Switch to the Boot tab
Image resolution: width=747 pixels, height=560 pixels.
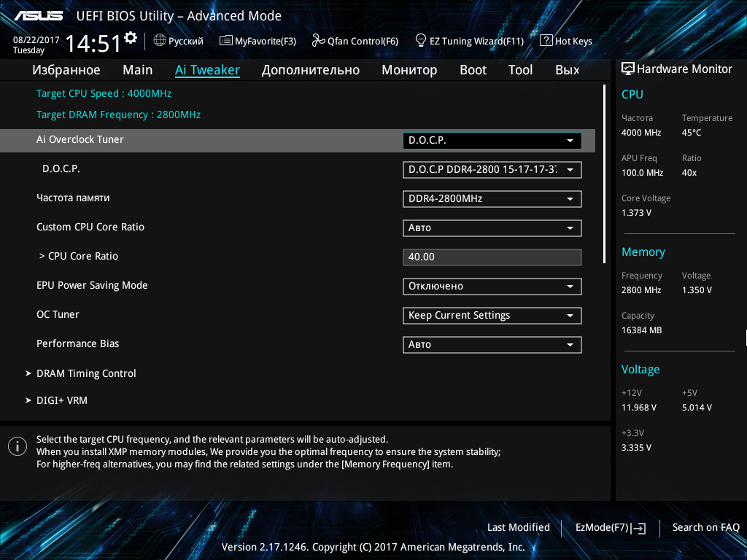coord(473,70)
